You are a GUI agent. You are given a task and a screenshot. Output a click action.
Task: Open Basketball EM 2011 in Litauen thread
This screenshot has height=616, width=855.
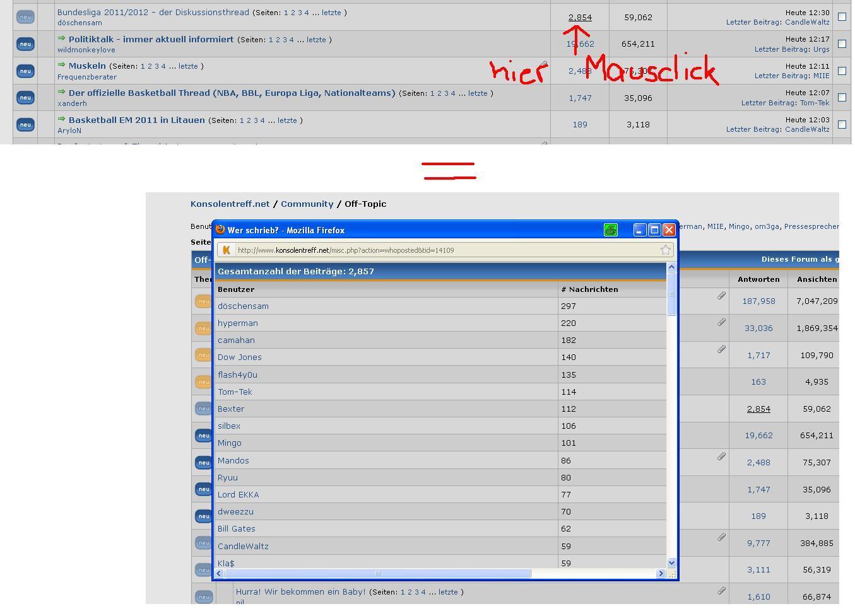click(137, 120)
